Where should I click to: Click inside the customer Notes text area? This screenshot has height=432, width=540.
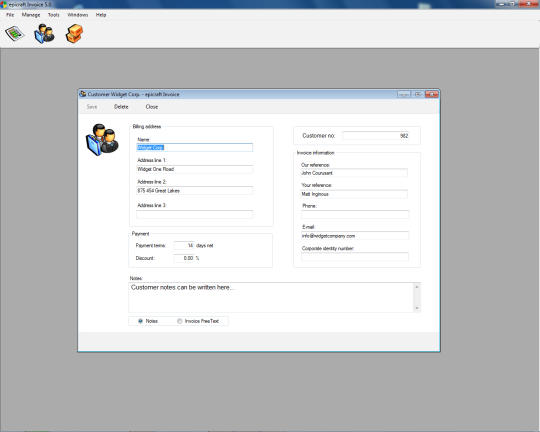point(271,298)
